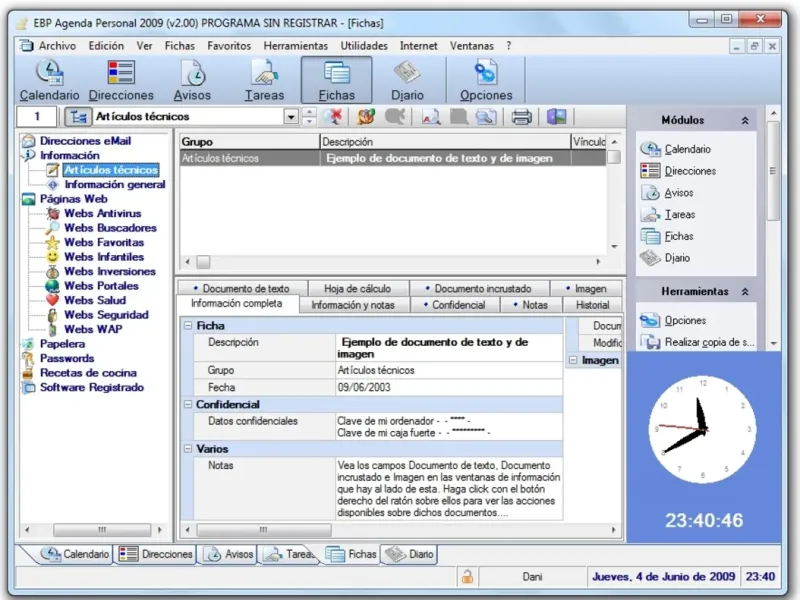Switch to the Hoja de cálculo tab
This screenshot has width=800, height=600.
pyautogui.click(x=357, y=288)
